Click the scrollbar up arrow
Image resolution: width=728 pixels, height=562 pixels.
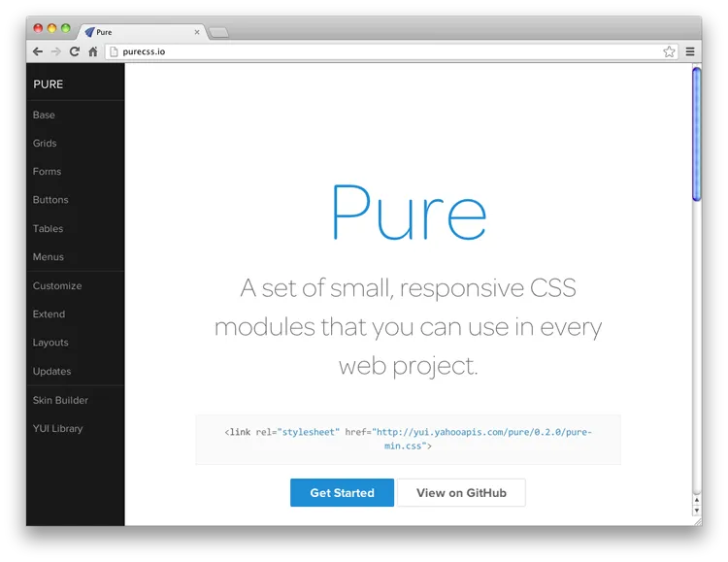(696, 500)
